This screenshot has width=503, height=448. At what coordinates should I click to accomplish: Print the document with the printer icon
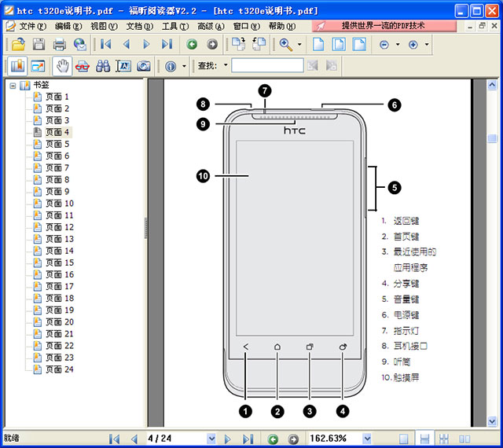click(x=60, y=44)
